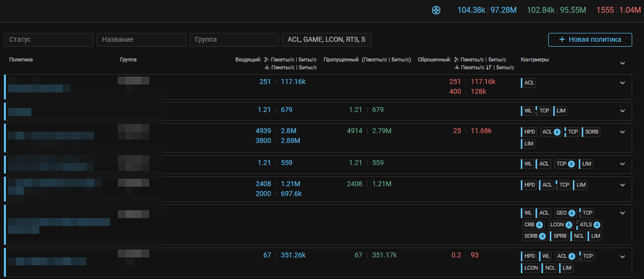Open the Статус filter field

pyautogui.click(x=48, y=40)
